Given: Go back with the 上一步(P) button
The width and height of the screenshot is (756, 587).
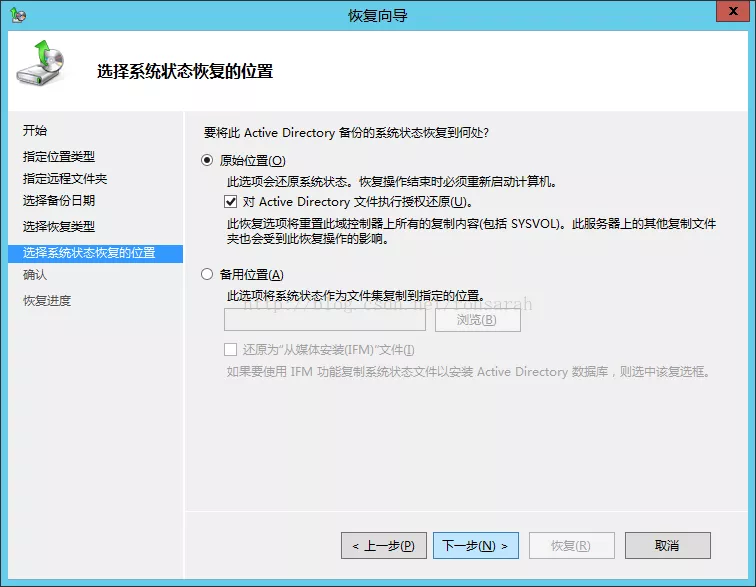Looking at the screenshot, I should click(384, 546).
